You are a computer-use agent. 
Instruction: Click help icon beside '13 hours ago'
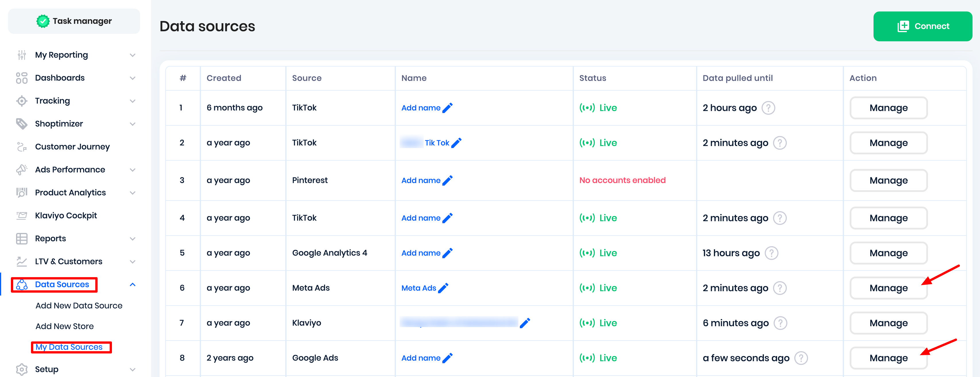(x=771, y=253)
